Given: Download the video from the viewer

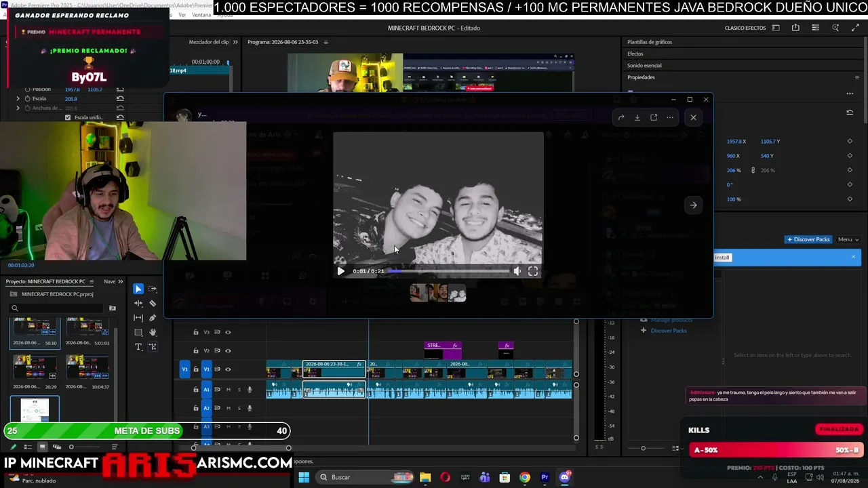Looking at the screenshot, I should point(637,117).
